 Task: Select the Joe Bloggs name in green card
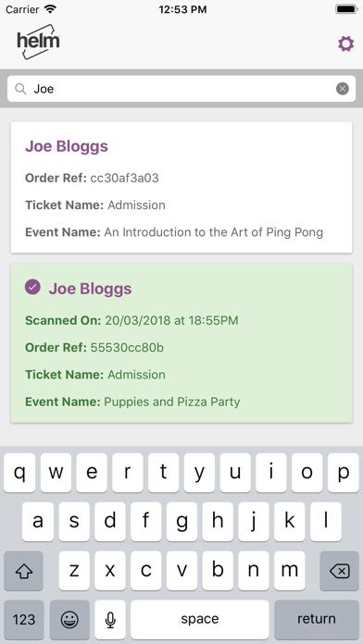click(x=90, y=289)
